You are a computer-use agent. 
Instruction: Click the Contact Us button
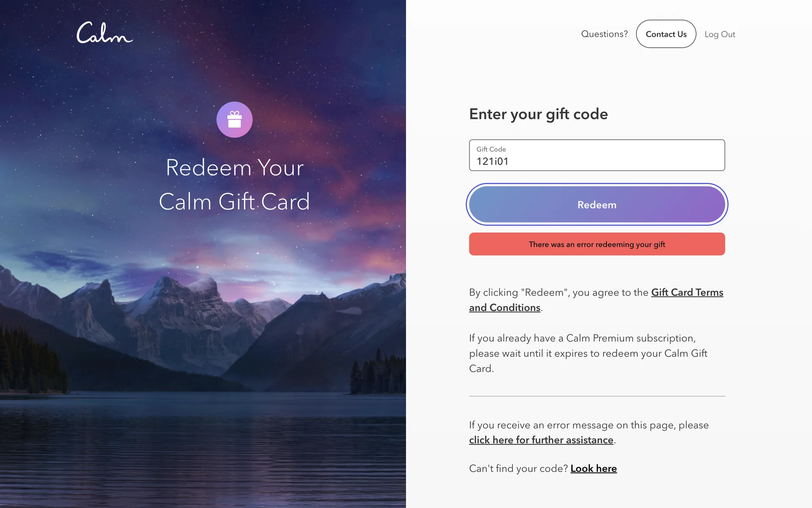[x=666, y=34]
